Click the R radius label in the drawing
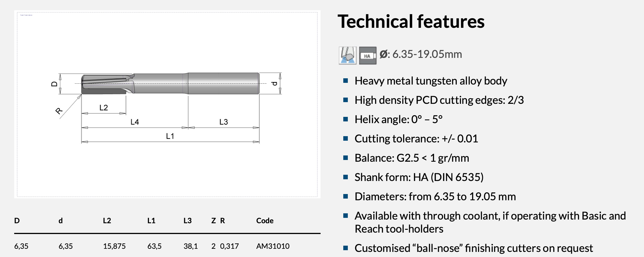Image resolution: width=644 pixels, height=257 pixels. (59, 111)
